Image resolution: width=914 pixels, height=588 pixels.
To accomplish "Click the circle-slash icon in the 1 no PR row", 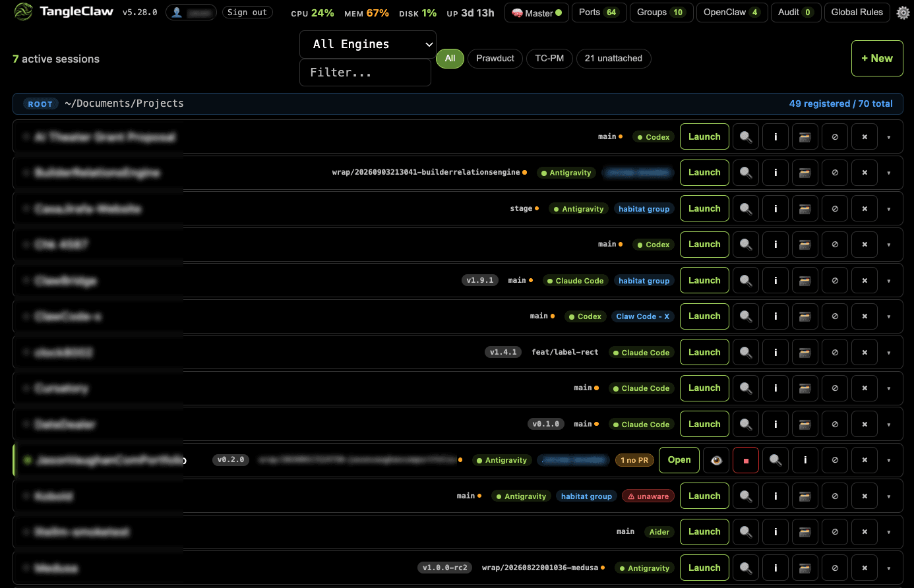I will click(835, 460).
